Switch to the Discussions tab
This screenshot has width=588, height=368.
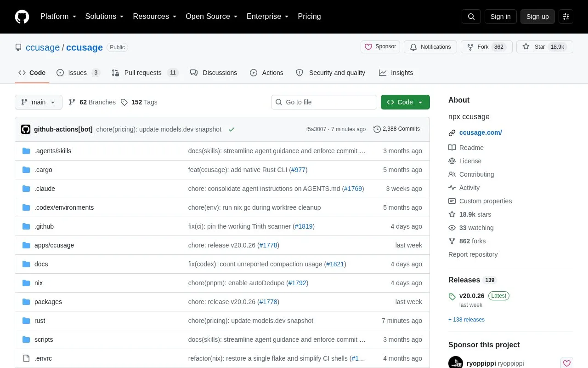coord(214,73)
